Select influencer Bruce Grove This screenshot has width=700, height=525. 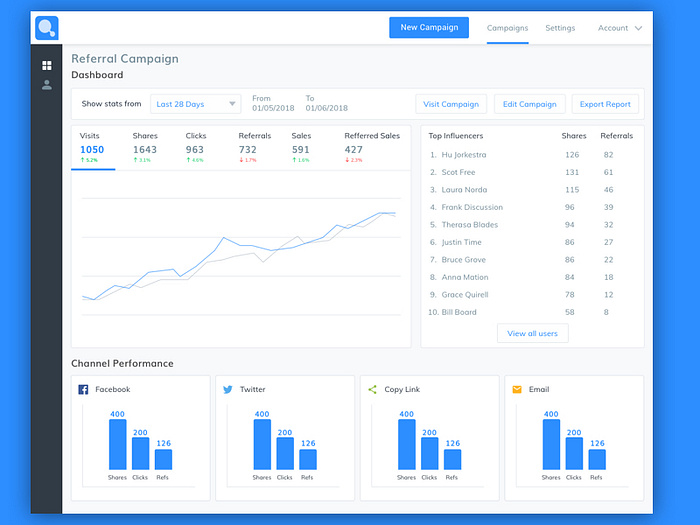click(x=463, y=260)
